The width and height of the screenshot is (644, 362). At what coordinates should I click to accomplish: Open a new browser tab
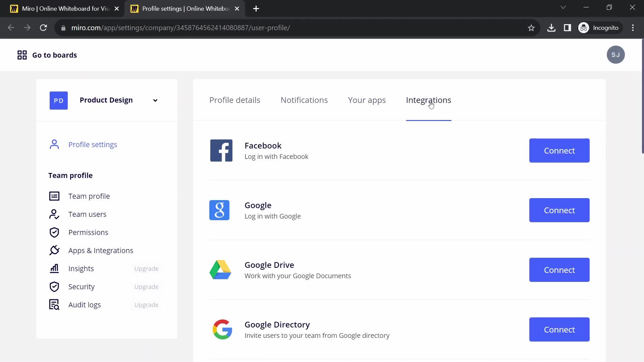(256, 9)
